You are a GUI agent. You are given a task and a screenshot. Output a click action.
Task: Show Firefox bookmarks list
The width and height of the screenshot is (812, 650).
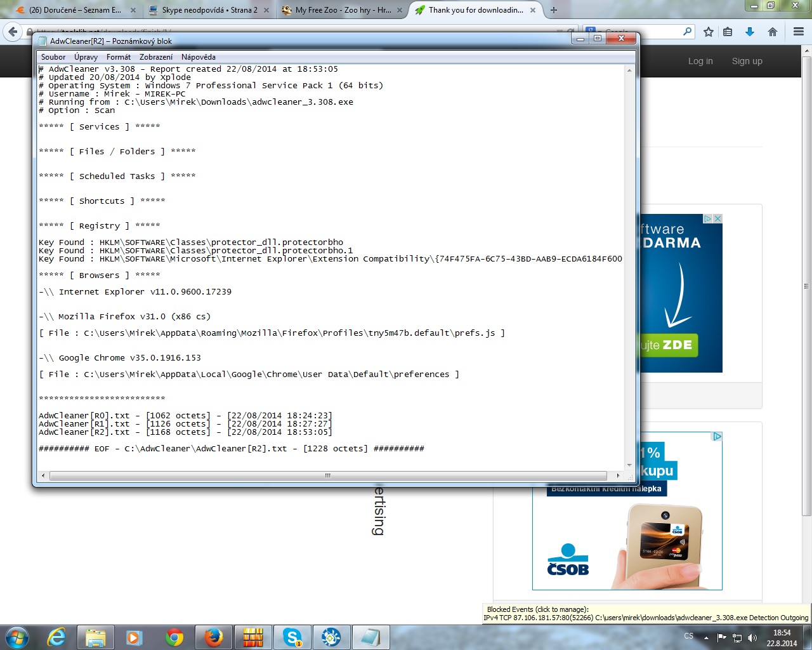(728, 32)
